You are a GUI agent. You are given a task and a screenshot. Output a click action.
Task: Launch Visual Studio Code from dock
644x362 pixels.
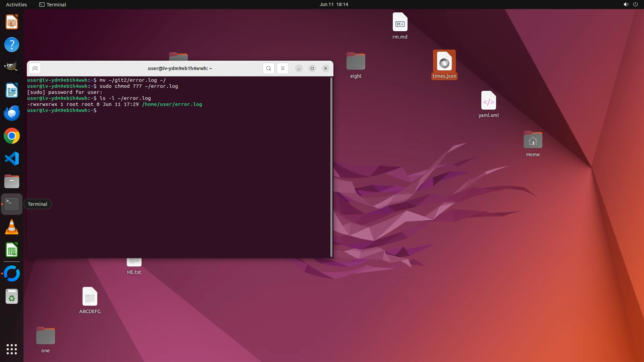12,159
